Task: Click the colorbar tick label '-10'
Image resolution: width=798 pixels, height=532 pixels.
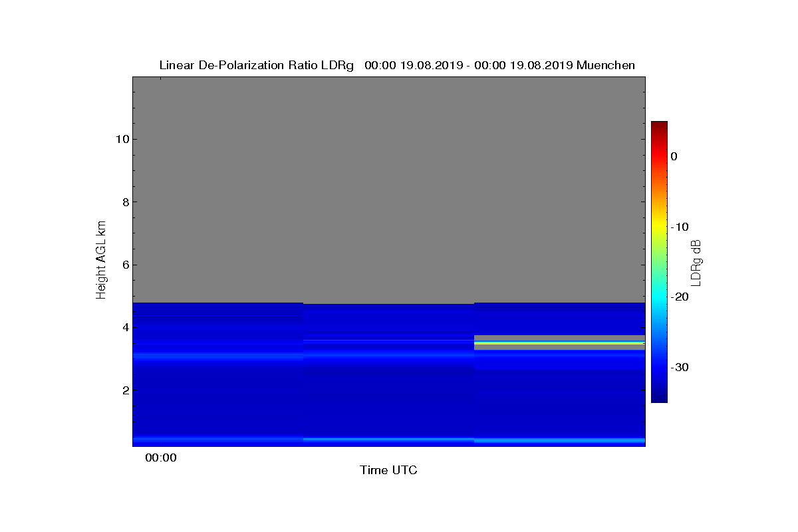Action: tap(680, 227)
